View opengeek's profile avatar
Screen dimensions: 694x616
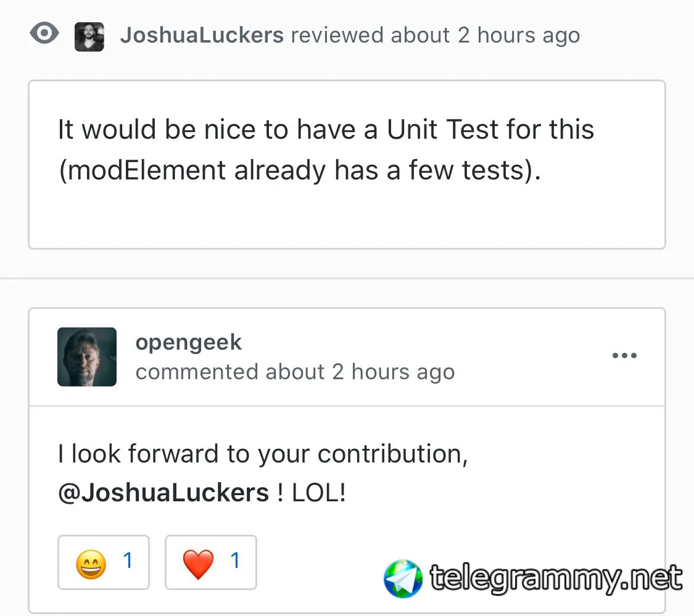pyautogui.click(x=87, y=357)
